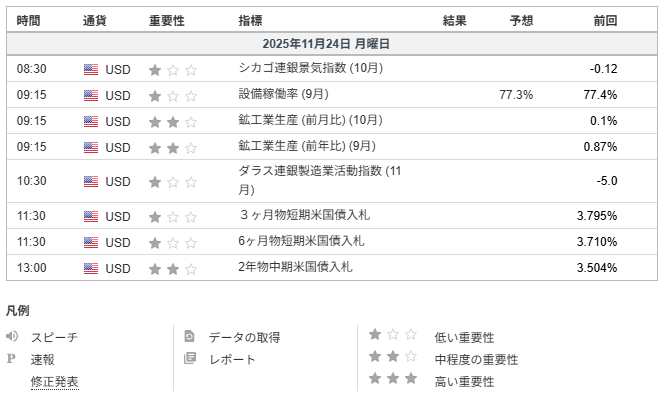Click the speaker スピーチ legend icon
Viewport: 665px width, 402px height.
pyautogui.click(x=12, y=337)
